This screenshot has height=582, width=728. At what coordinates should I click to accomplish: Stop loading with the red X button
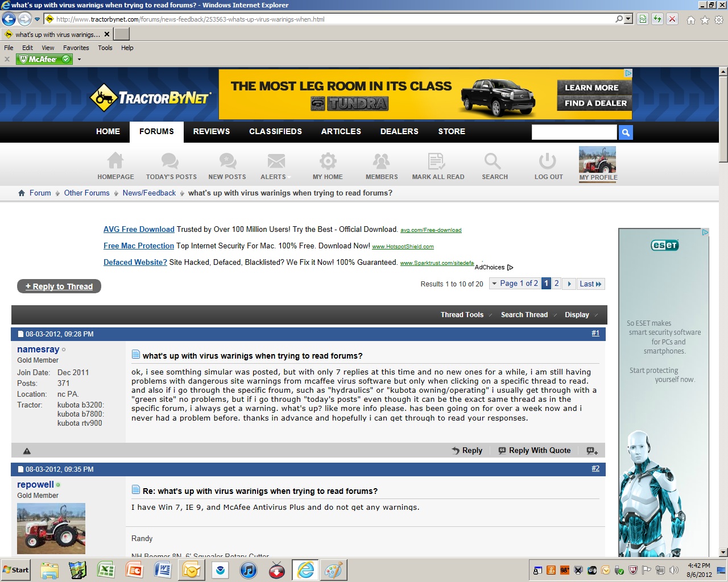click(x=672, y=19)
